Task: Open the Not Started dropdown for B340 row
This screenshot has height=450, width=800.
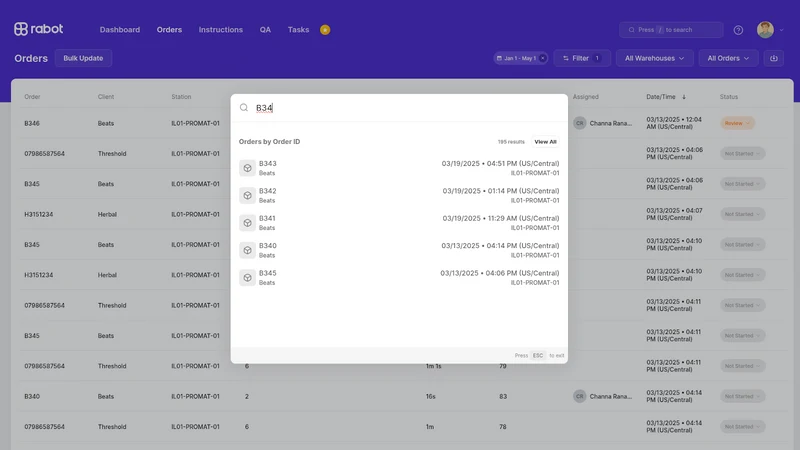Action: pyautogui.click(x=742, y=396)
